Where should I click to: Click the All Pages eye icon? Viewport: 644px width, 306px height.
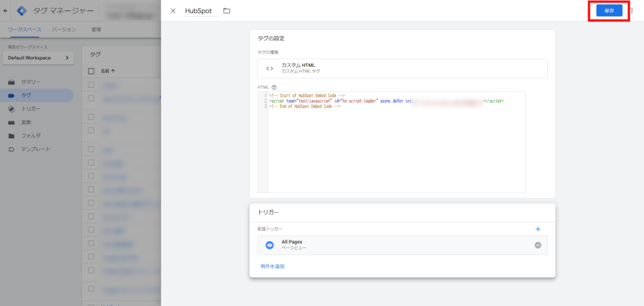(x=269, y=245)
